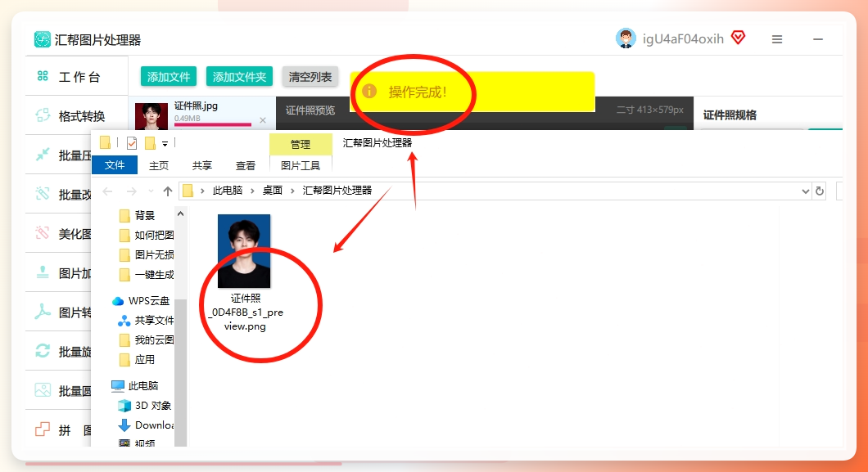Click the image watermark stamp sidebar icon
The image size is (868, 472).
(x=43, y=272)
